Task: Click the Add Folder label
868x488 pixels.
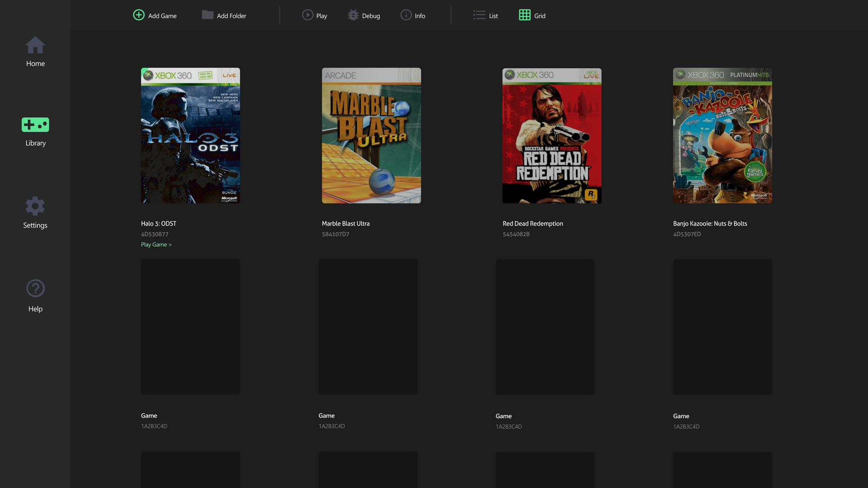Action: click(231, 16)
